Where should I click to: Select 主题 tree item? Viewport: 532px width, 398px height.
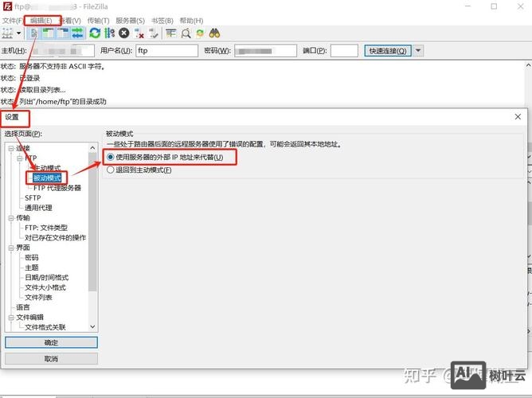pos(32,267)
